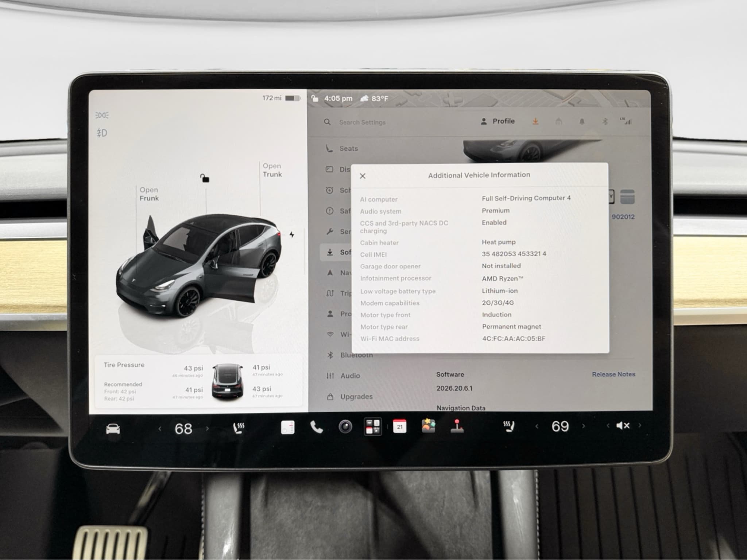Screen dimensions: 747x560
Task: Open the arcade joystick app icon
Action: (457, 426)
